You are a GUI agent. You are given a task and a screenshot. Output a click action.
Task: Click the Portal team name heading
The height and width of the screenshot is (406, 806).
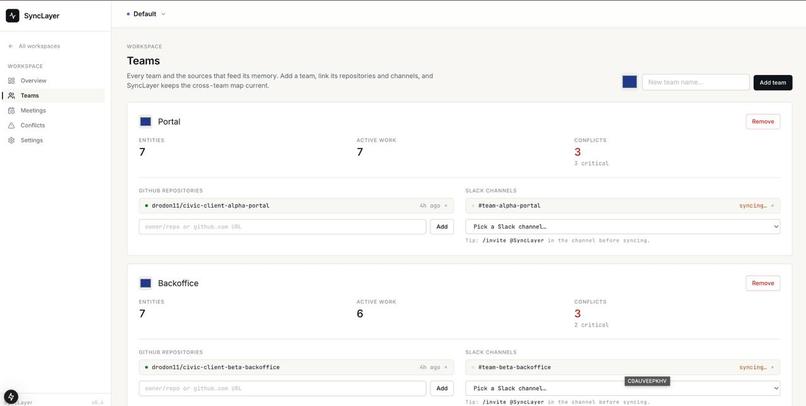coord(169,122)
